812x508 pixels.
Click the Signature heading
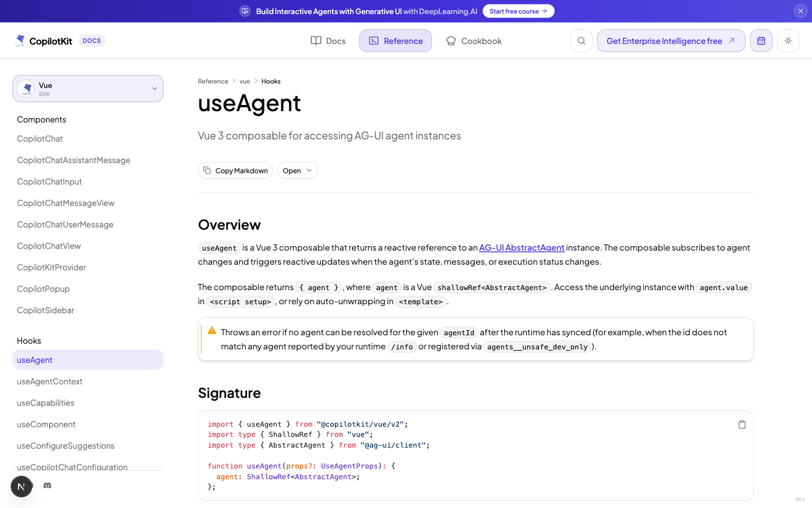(x=230, y=393)
